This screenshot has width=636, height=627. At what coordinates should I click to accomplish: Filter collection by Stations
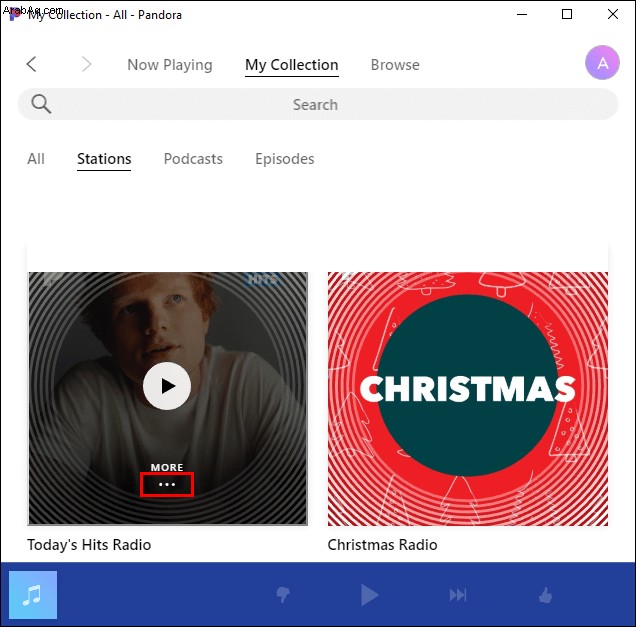coord(104,159)
